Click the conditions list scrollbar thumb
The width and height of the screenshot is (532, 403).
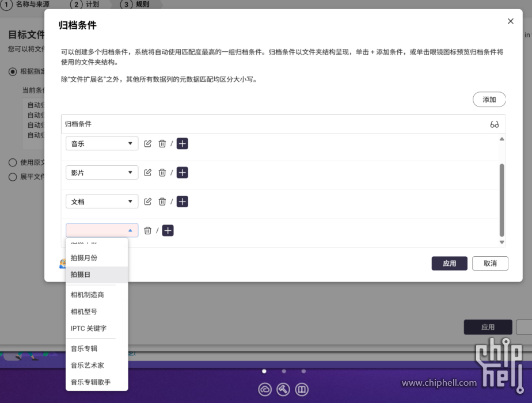tap(502, 200)
